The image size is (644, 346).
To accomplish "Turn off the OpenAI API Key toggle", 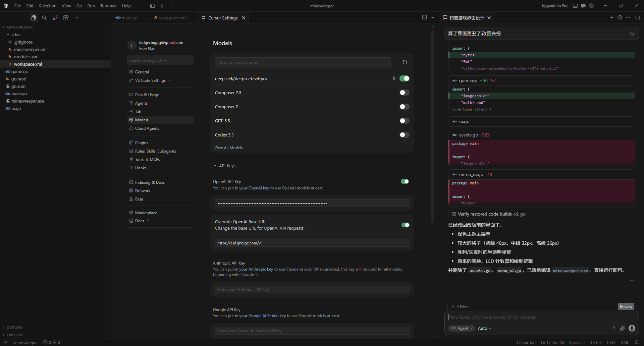I will [x=405, y=181].
